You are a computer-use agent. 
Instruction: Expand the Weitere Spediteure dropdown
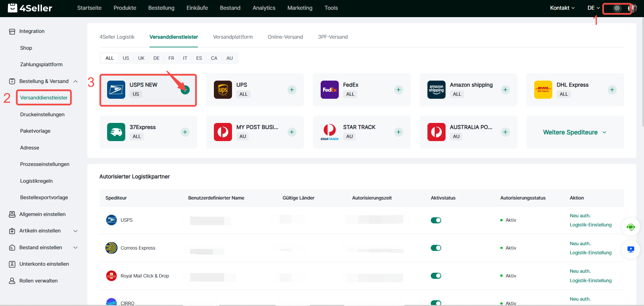click(574, 132)
